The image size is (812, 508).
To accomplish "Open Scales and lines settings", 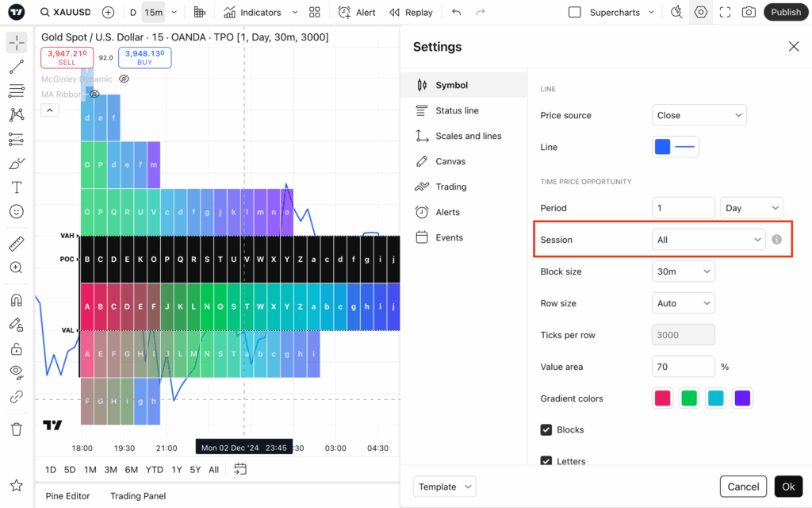I will point(468,136).
